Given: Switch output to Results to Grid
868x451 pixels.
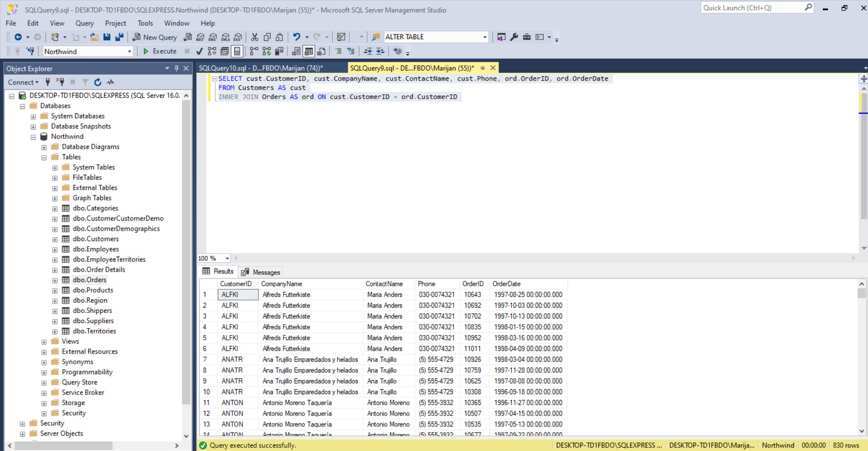Looking at the screenshot, I should tap(309, 51).
